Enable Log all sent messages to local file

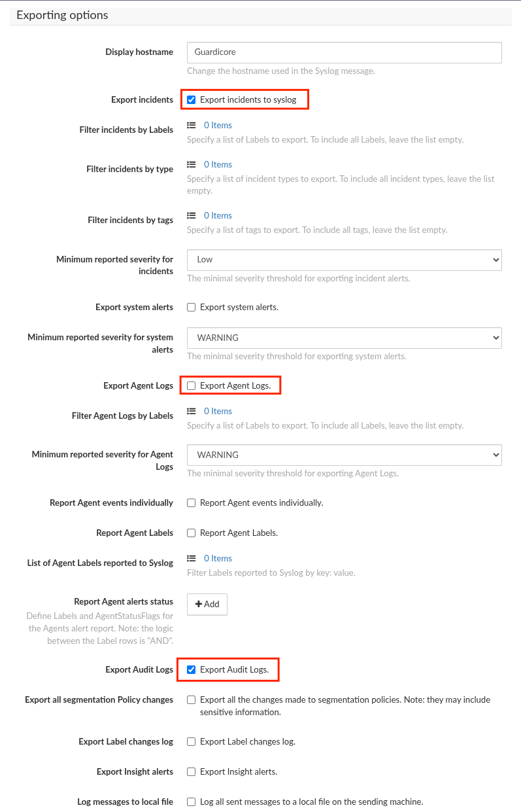[x=192, y=802]
